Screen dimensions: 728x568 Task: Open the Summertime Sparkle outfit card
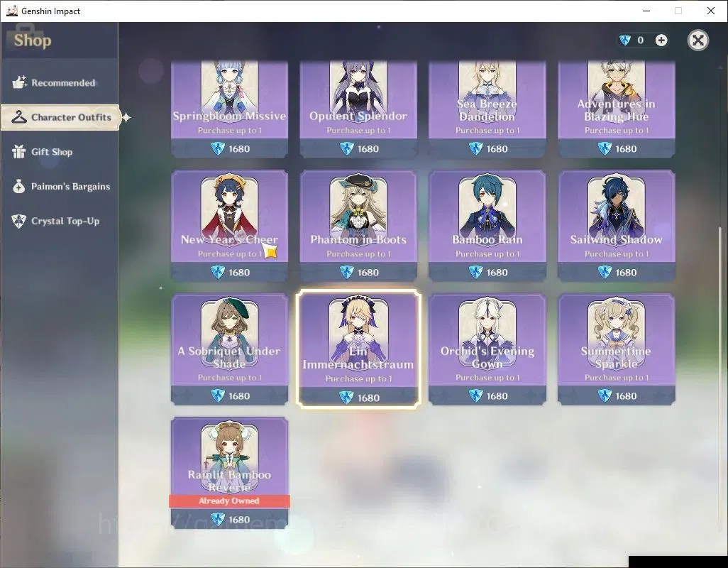616,349
